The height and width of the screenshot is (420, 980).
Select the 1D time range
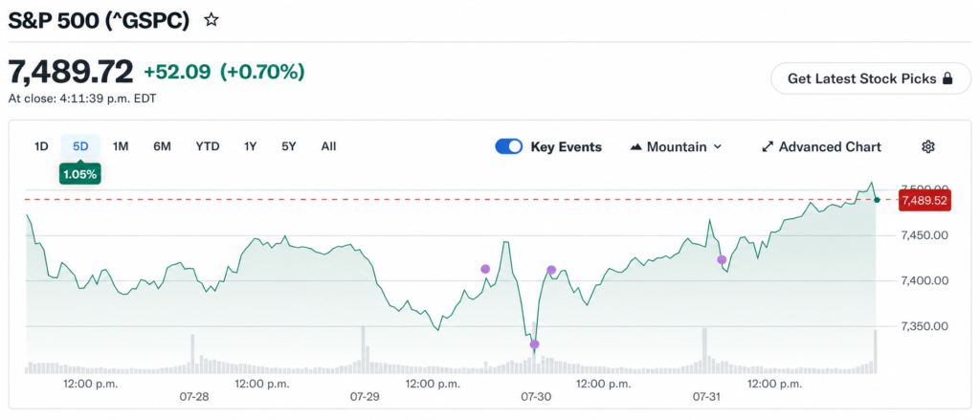pyautogui.click(x=41, y=147)
